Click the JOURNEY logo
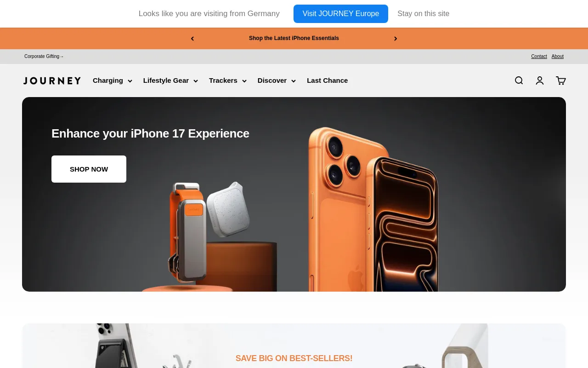The width and height of the screenshot is (588, 368). click(x=52, y=80)
